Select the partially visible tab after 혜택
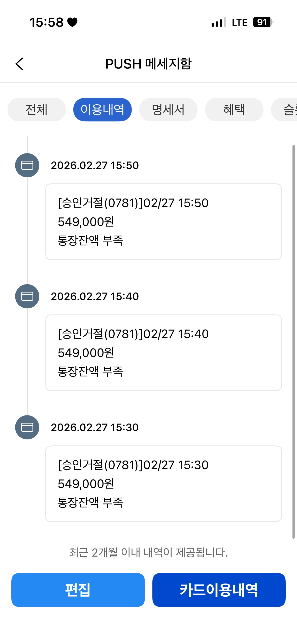The height and width of the screenshot is (644, 297). pyautogui.click(x=287, y=110)
